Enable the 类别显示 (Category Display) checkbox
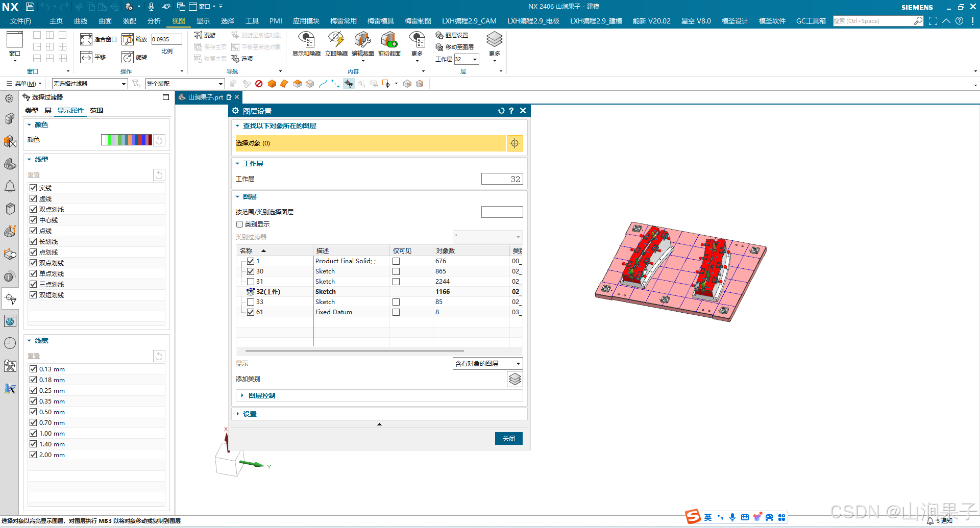Image resolution: width=980 pixels, height=528 pixels. click(239, 224)
